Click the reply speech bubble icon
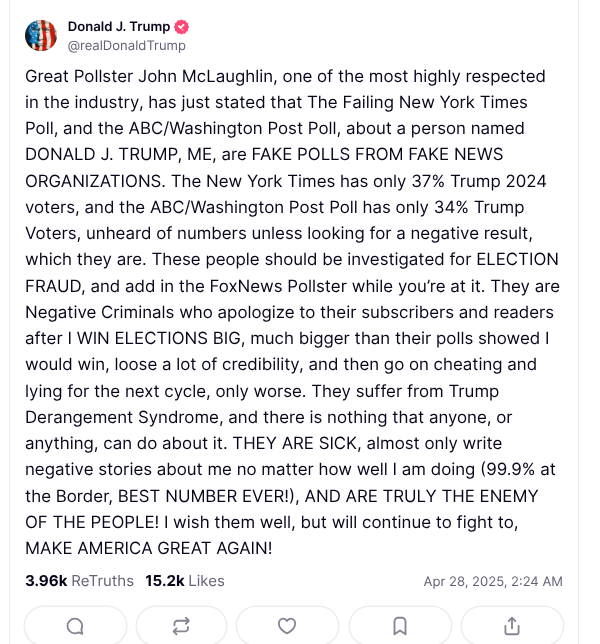This screenshot has height=644, width=600. 75,626
